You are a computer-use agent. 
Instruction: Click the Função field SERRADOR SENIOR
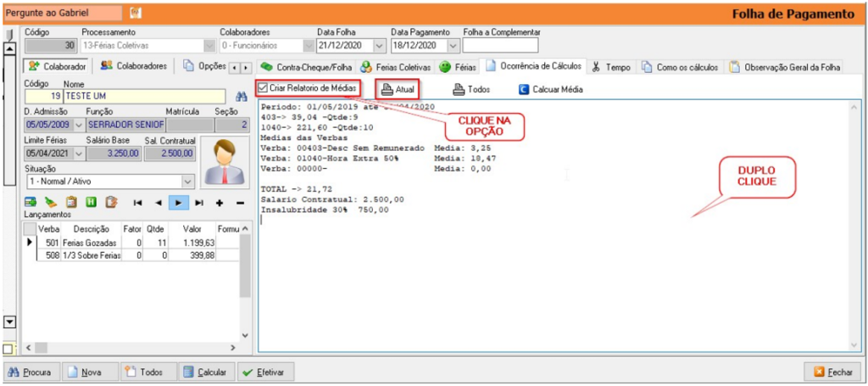pyautogui.click(x=125, y=125)
